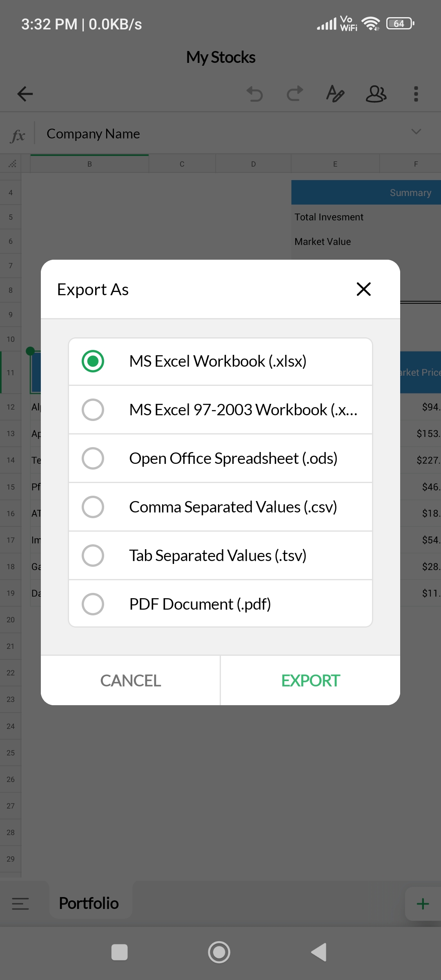Select MS Excel Workbook (.xlsx) option
The height and width of the screenshot is (980, 441).
(x=220, y=361)
